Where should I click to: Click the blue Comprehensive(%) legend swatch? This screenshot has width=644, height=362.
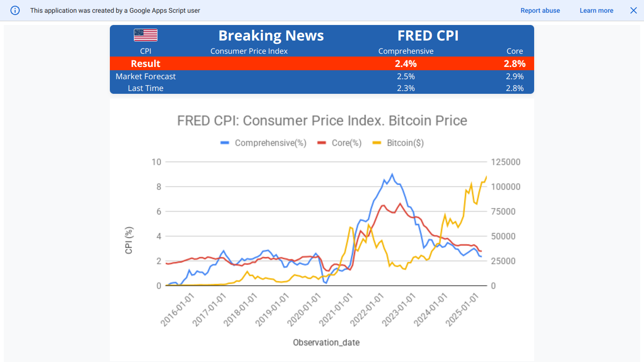pyautogui.click(x=225, y=143)
